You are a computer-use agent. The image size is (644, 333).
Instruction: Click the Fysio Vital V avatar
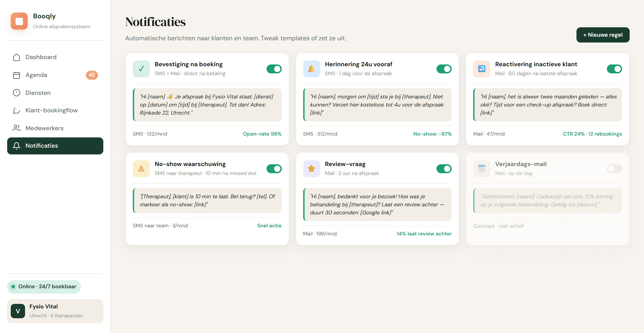[18, 311]
